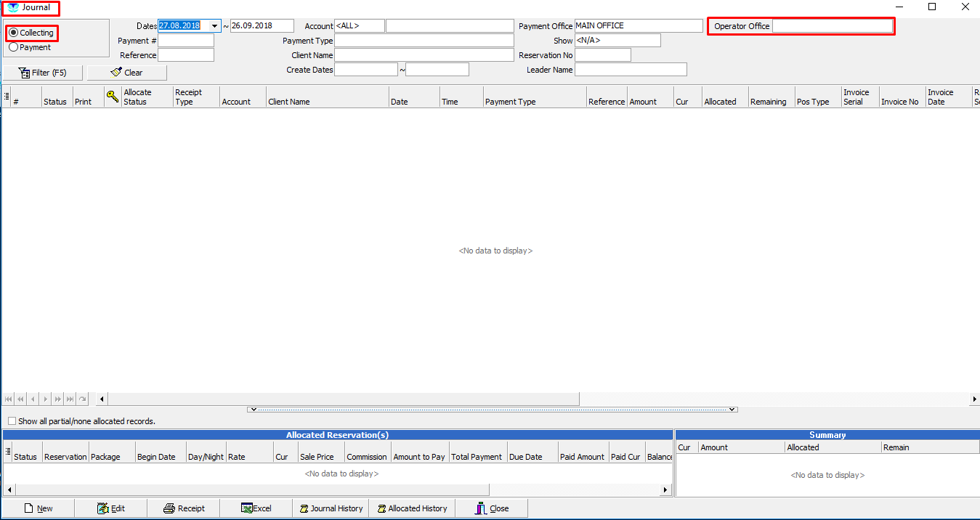This screenshot has height=520, width=980.
Task: Click the Excel export button
Action: pos(256,508)
